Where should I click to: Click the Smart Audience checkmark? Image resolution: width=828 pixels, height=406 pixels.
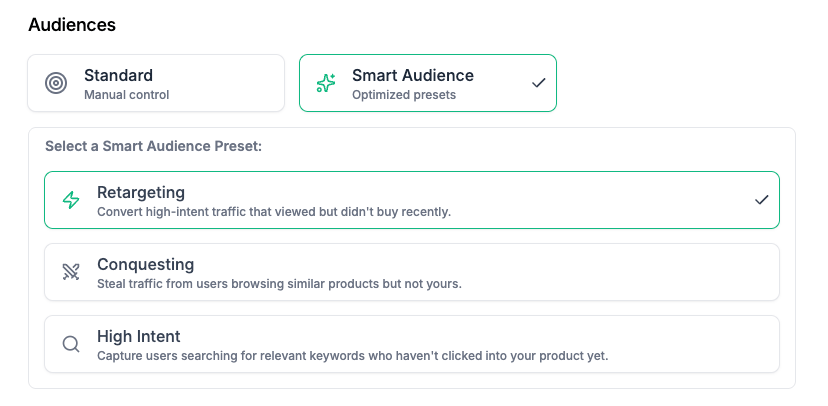tap(539, 83)
